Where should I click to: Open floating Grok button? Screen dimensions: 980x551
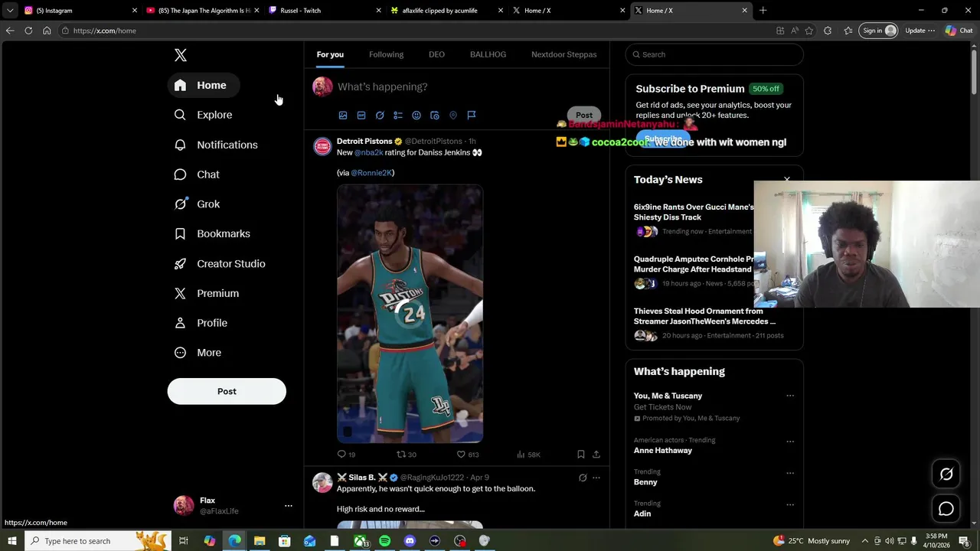[x=946, y=474]
